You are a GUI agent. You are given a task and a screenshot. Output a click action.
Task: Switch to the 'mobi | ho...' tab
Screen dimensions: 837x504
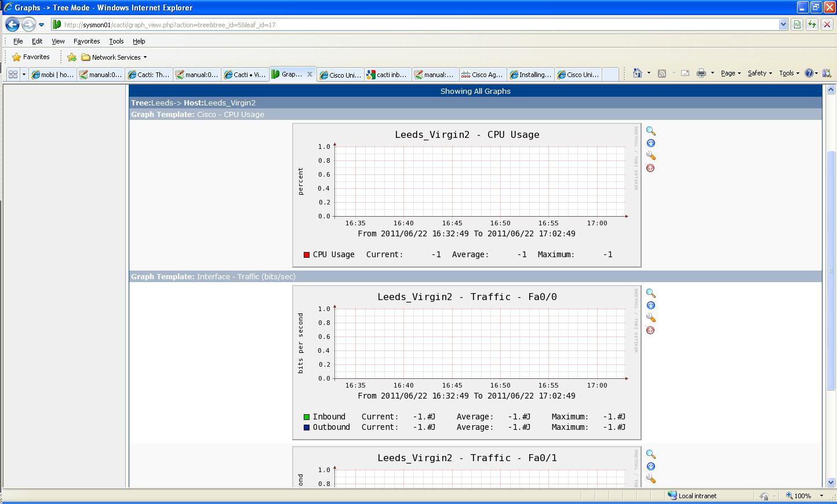(x=53, y=75)
